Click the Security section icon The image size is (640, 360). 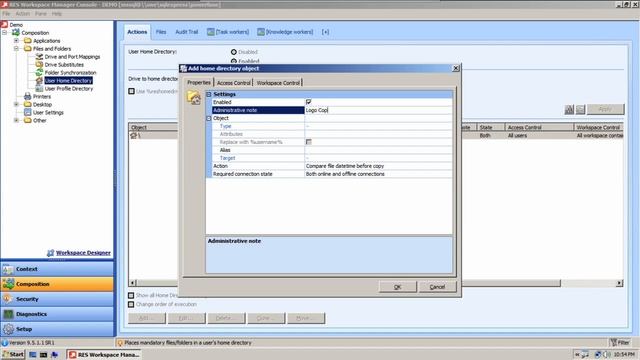pyautogui.click(x=8, y=299)
